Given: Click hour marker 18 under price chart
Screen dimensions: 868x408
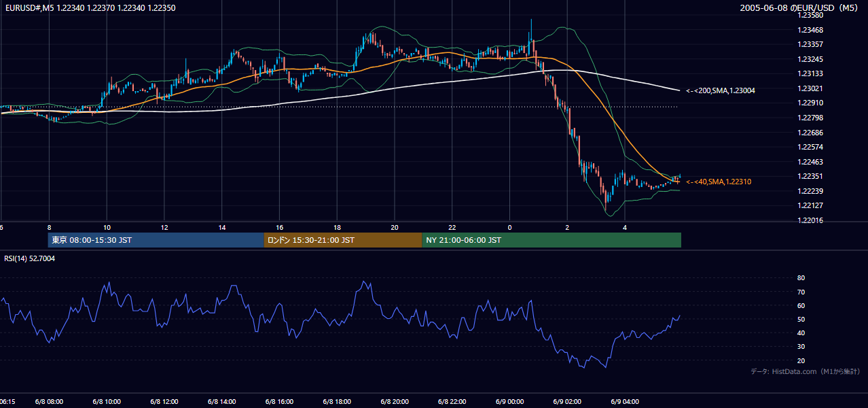Looking at the screenshot, I should coord(337,227).
